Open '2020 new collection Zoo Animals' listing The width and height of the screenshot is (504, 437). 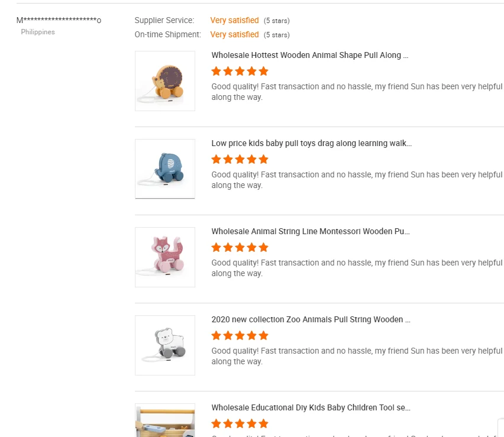point(311,320)
